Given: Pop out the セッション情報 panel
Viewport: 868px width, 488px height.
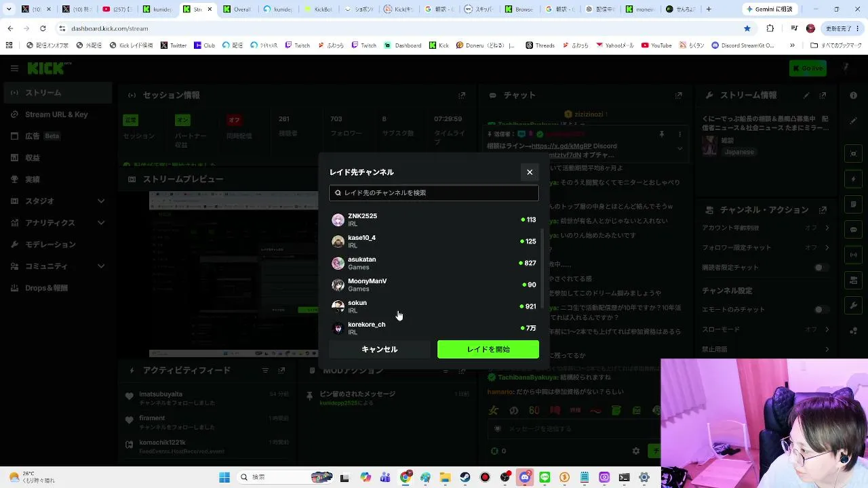Looking at the screenshot, I should coord(462,96).
